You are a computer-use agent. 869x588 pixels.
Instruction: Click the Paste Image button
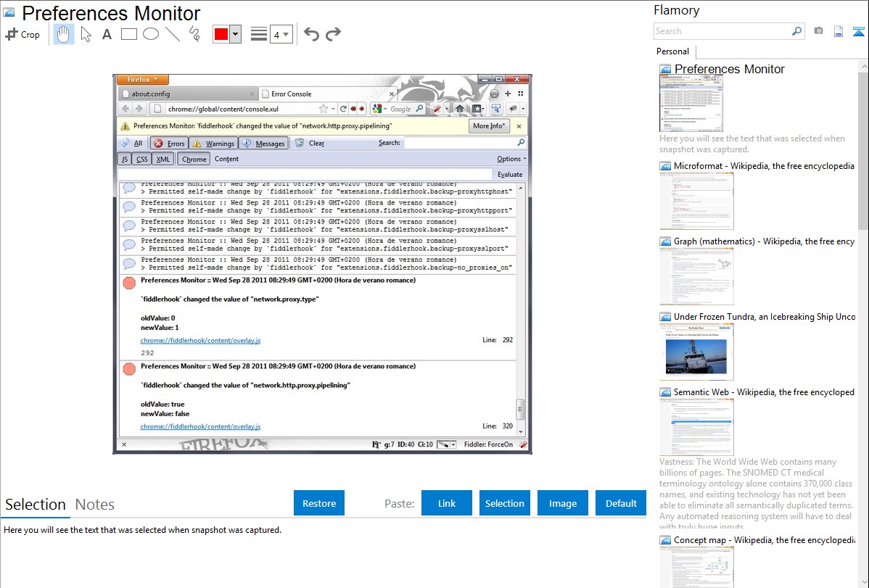[x=562, y=503]
